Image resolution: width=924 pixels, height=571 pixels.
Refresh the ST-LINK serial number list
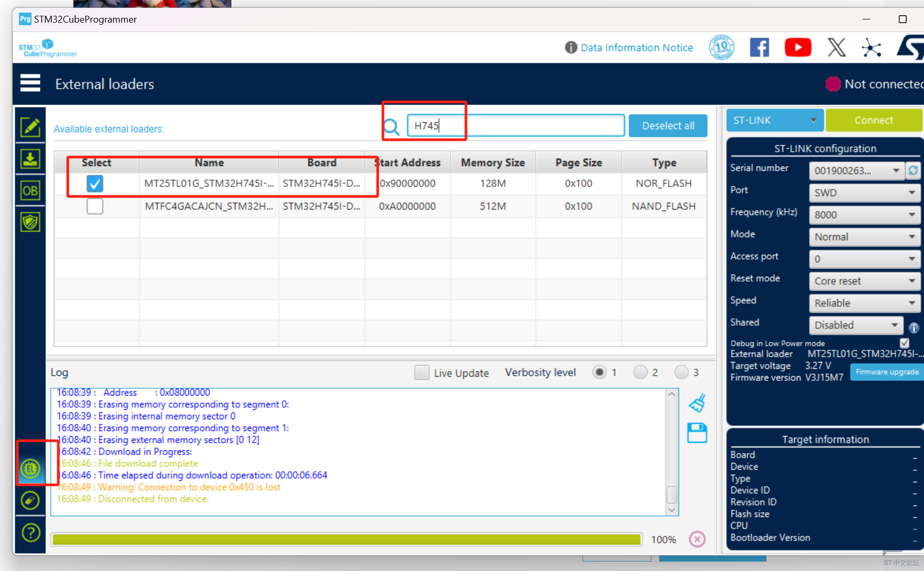(x=913, y=170)
